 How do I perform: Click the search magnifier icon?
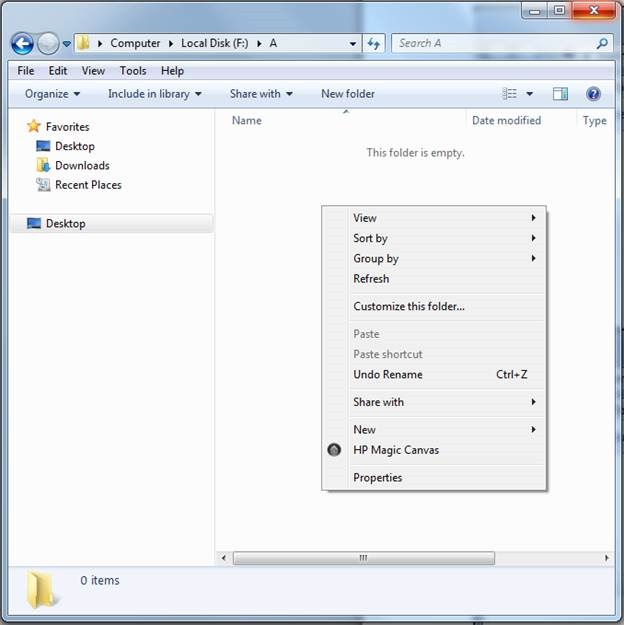[602, 43]
